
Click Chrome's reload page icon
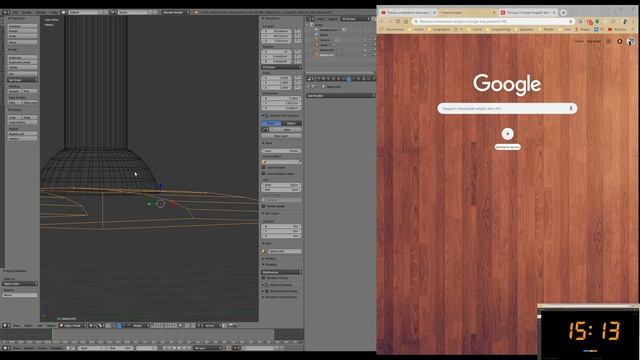point(398,21)
